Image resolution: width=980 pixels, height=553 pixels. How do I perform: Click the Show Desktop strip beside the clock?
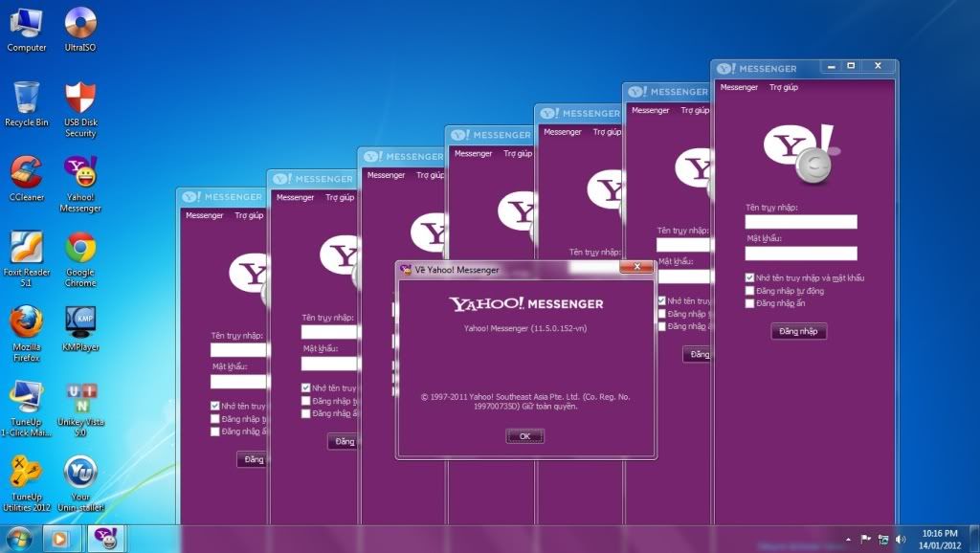point(975,540)
